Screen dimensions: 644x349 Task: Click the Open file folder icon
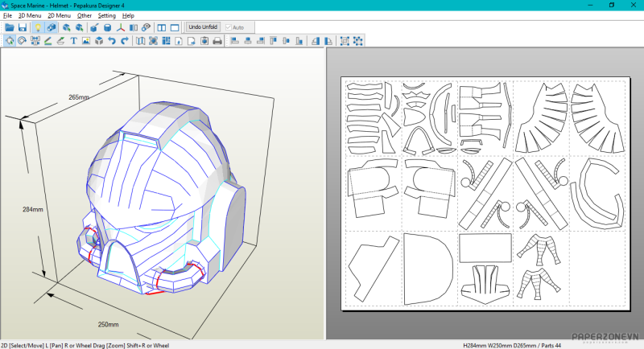point(10,27)
